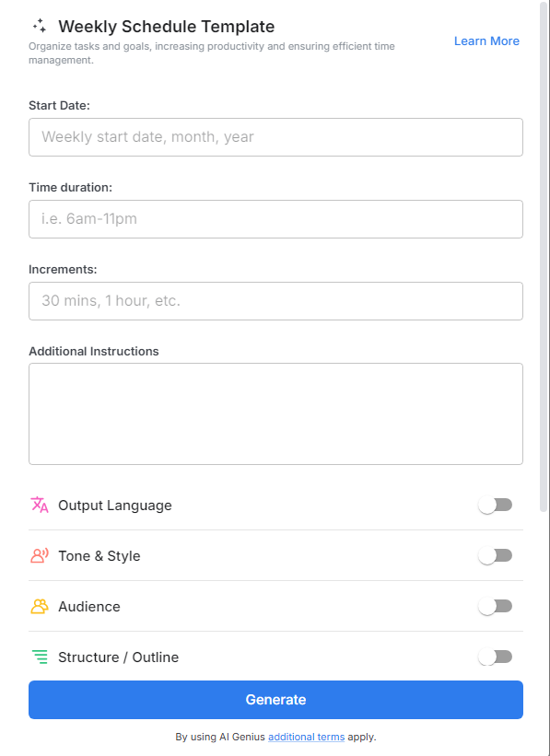This screenshot has width=550, height=756.
Task: Enable the Output Language switch
Action: coord(495,505)
